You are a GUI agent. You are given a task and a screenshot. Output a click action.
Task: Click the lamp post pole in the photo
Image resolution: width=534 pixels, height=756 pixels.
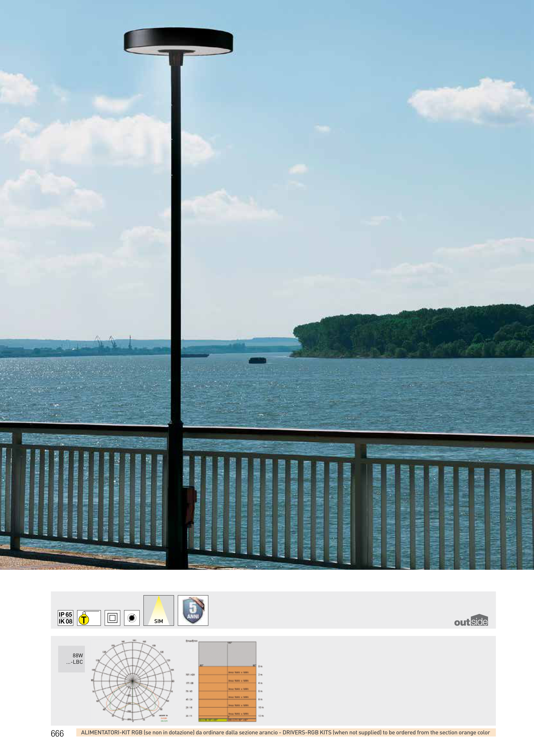pyautogui.click(x=176, y=231)
